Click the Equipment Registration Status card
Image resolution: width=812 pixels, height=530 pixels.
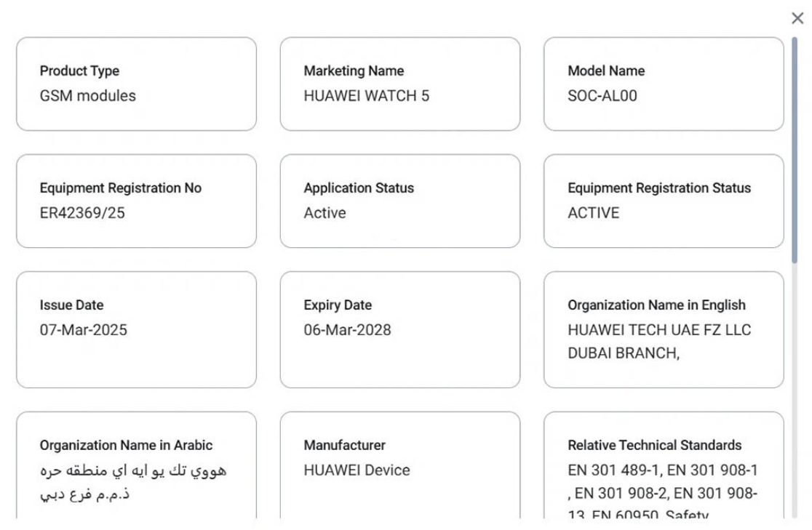point(664,201)
